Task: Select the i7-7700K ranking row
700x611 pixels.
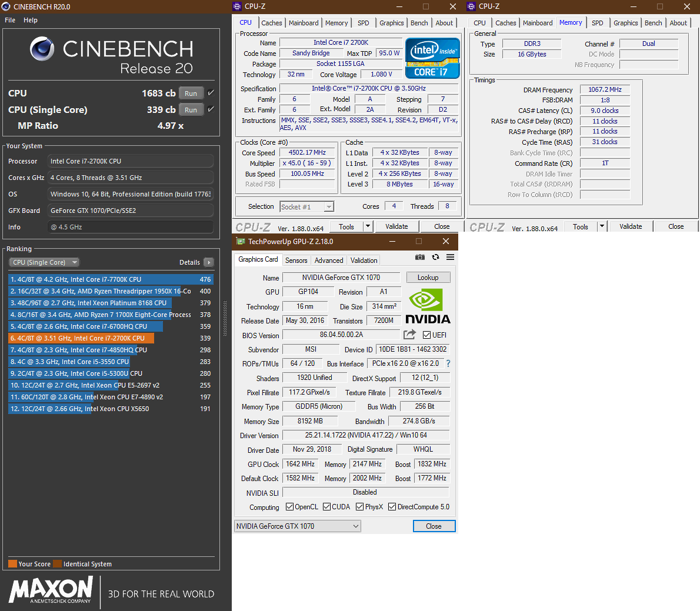Action: 111,279
